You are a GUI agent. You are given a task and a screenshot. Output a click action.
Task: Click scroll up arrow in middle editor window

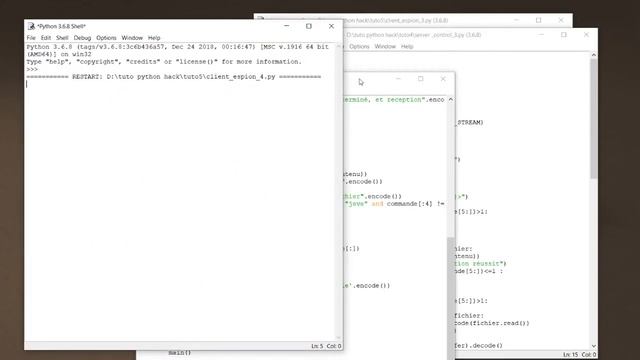(x=451, y=100)
